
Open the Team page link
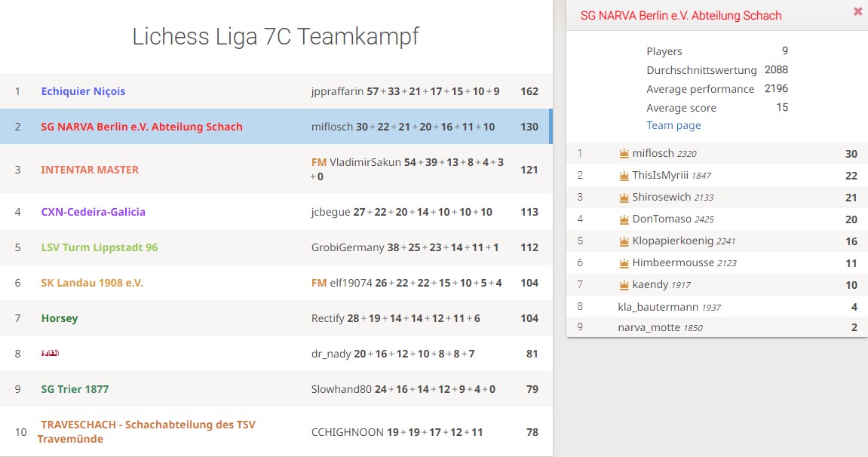(x=673, y=126)
